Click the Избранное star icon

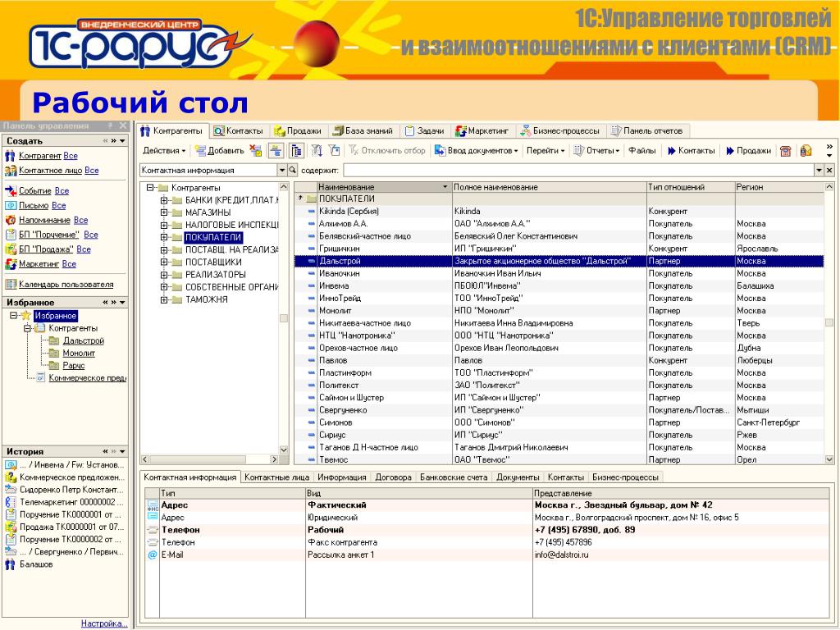tap(25, 316)
